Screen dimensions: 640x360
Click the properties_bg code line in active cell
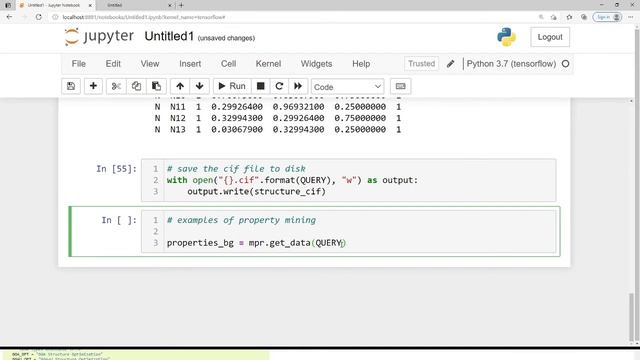point(256,243)
